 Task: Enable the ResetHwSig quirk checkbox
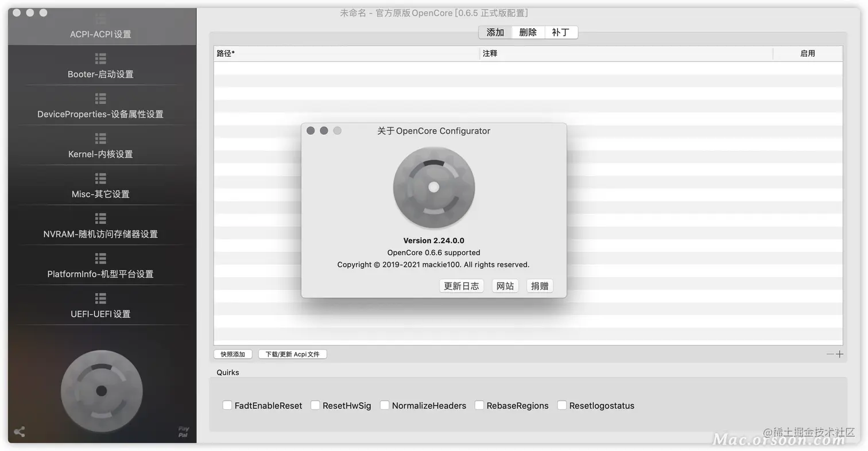tap(315, 405)
